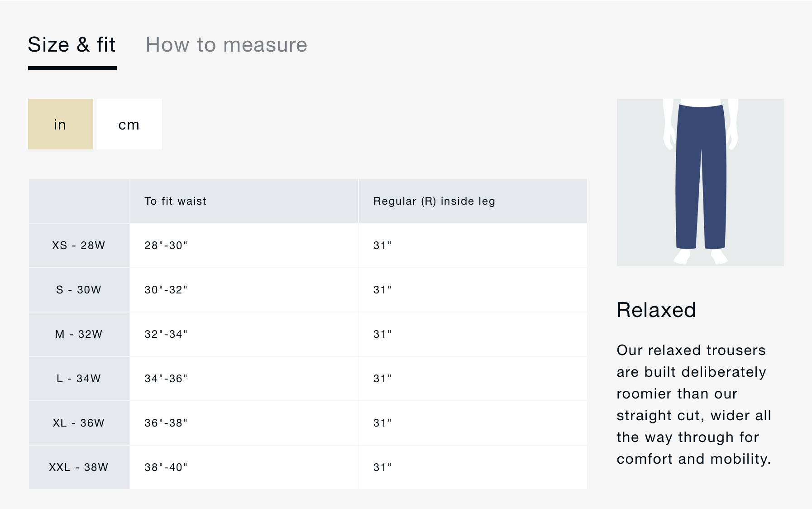Click the 36"-38" waist cell

(x=166, y=423)
